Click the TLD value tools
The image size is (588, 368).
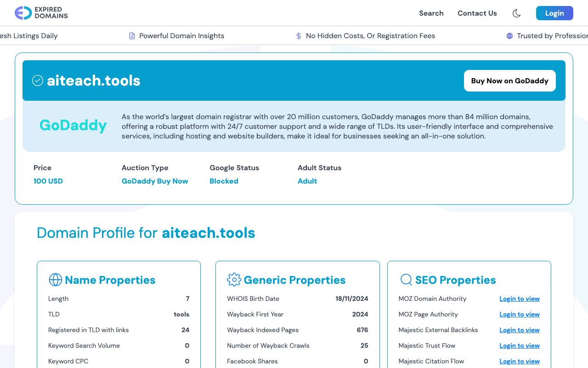coord(181,314)
